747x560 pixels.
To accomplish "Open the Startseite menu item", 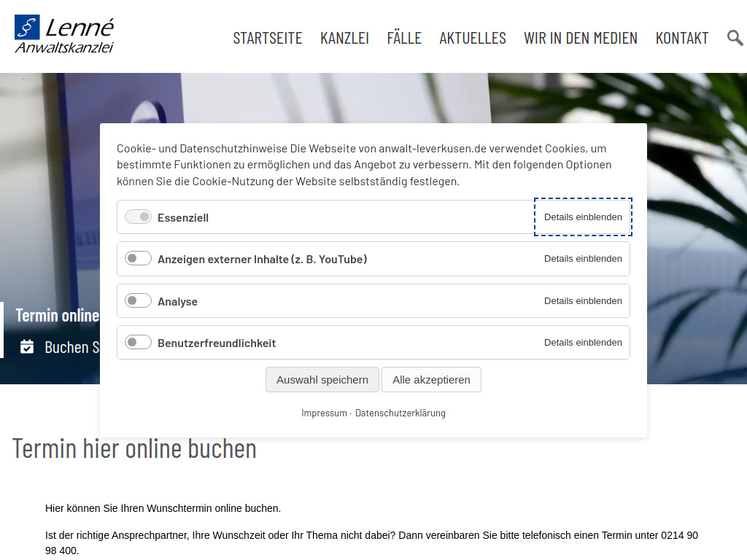I will [x=268, y=38].
